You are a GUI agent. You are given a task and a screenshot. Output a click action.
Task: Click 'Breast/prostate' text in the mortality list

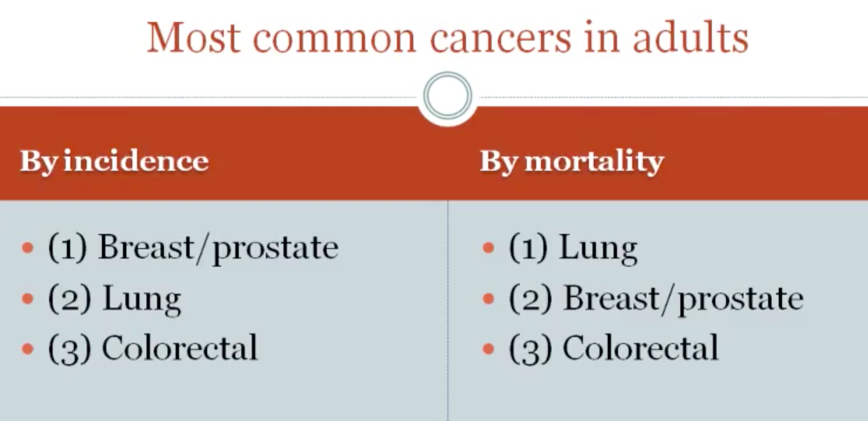point(683,299)
